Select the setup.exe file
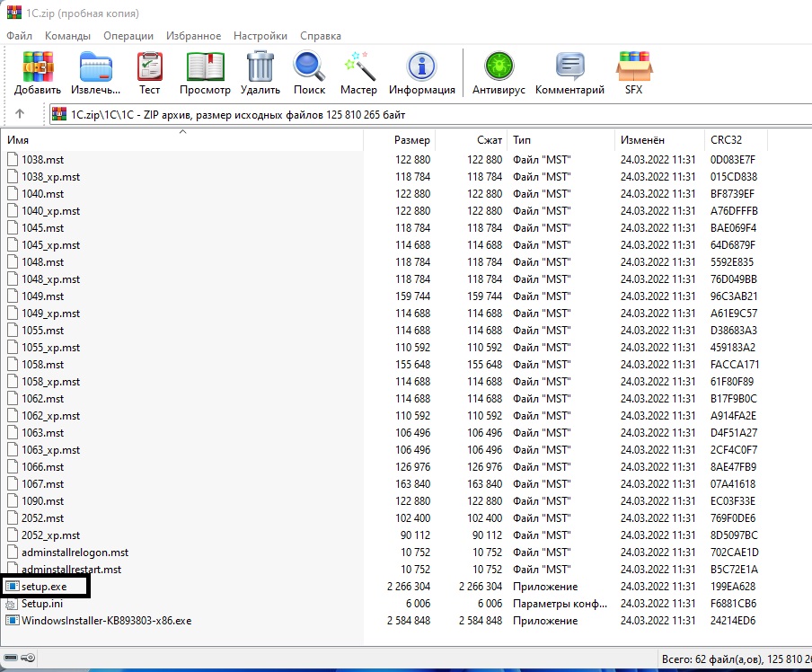Screen dimensions: 812x672 point(45,587)
